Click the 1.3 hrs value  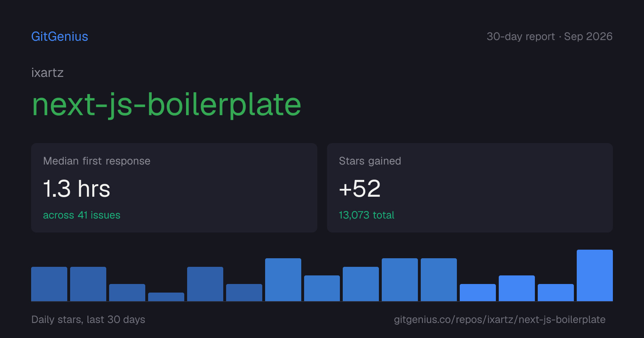click(77, 188)
